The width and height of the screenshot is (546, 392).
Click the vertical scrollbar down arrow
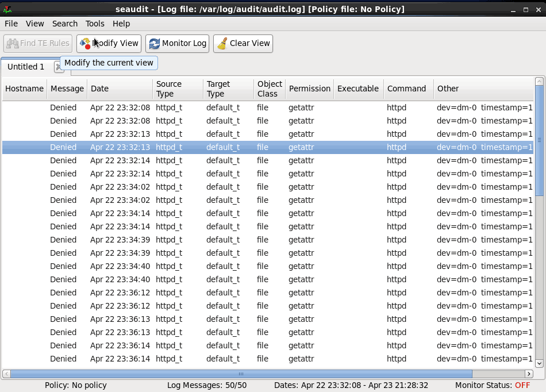[x=539, y=363]
